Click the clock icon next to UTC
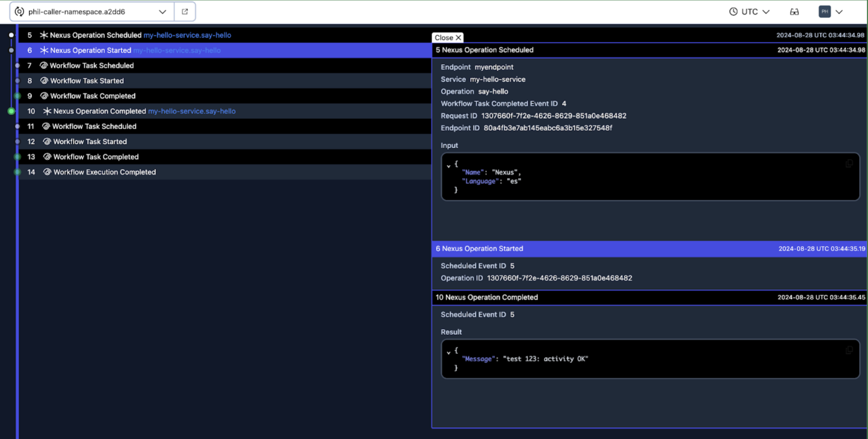Image resolution: width=868 pixels, height=439 pixels. tap(733, 12)
